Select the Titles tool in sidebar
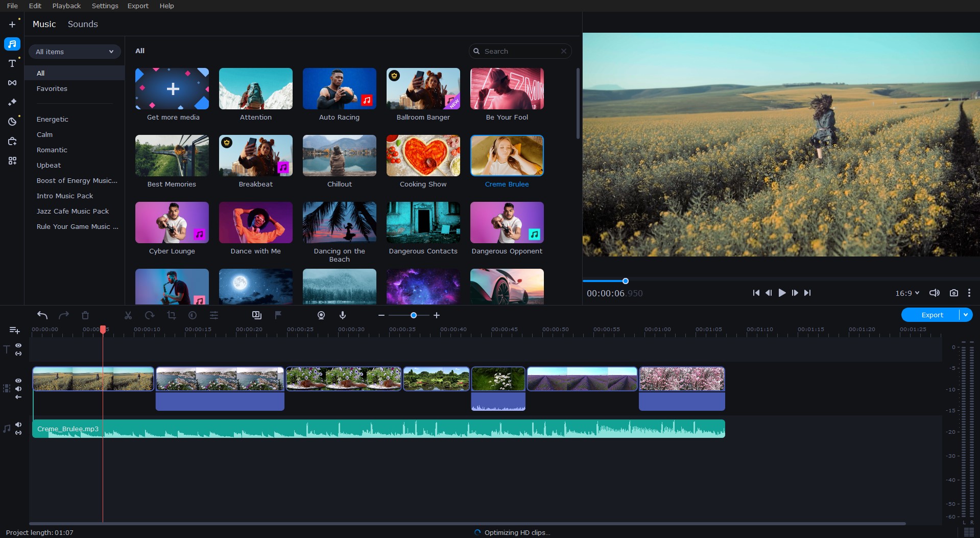Image resolution: width=980 pixels, height=538 pixels. click(12, 63)
